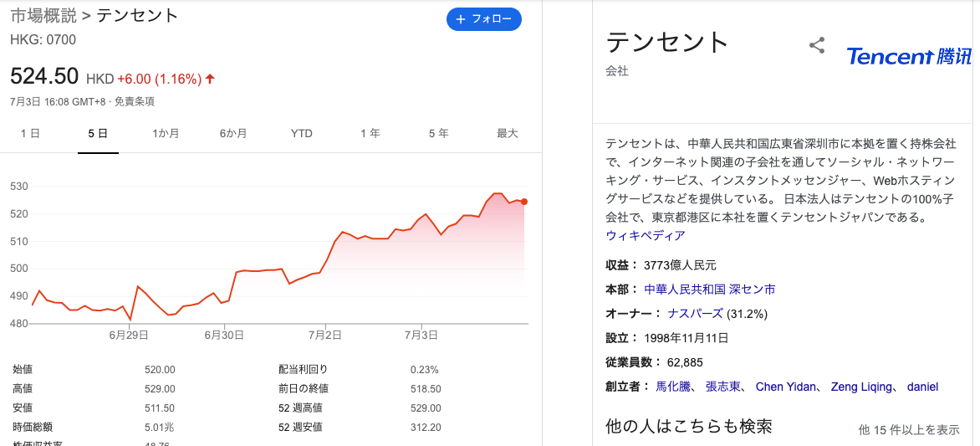Click the 収益 value 3773億人民元
Screen dimensions: 980x446
(x=680, y=265)
